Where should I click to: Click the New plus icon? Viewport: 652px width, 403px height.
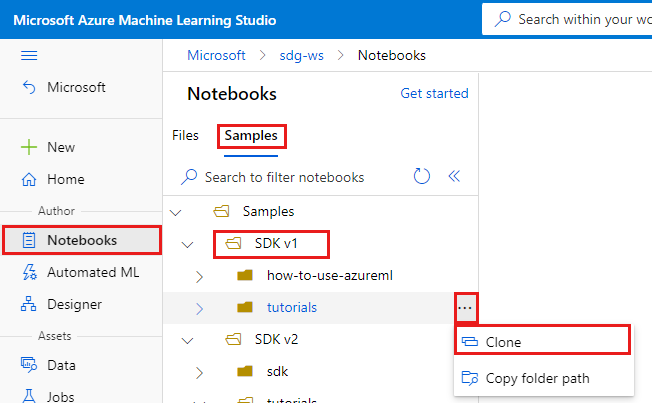tap(29, 147)
